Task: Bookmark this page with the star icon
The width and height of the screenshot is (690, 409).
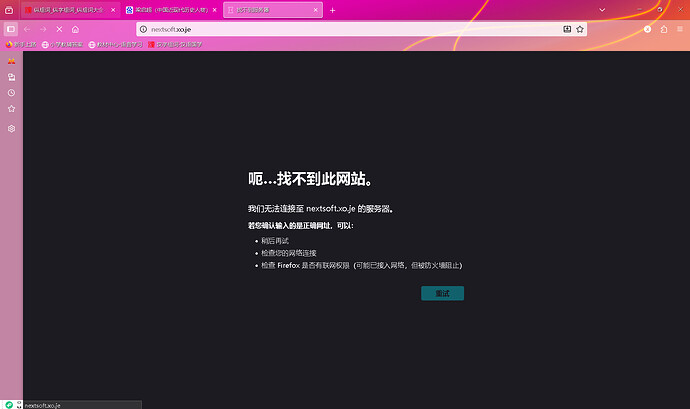Action: coord(580,29)
